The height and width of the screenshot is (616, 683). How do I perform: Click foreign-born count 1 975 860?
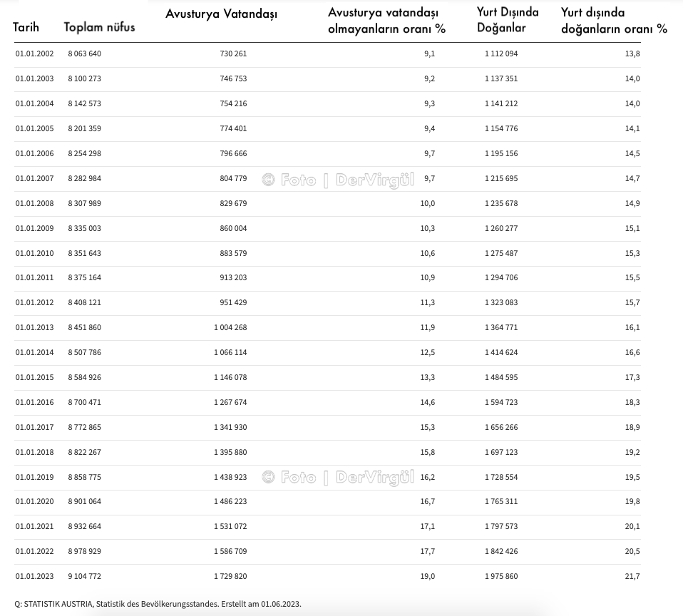[501, 576]
